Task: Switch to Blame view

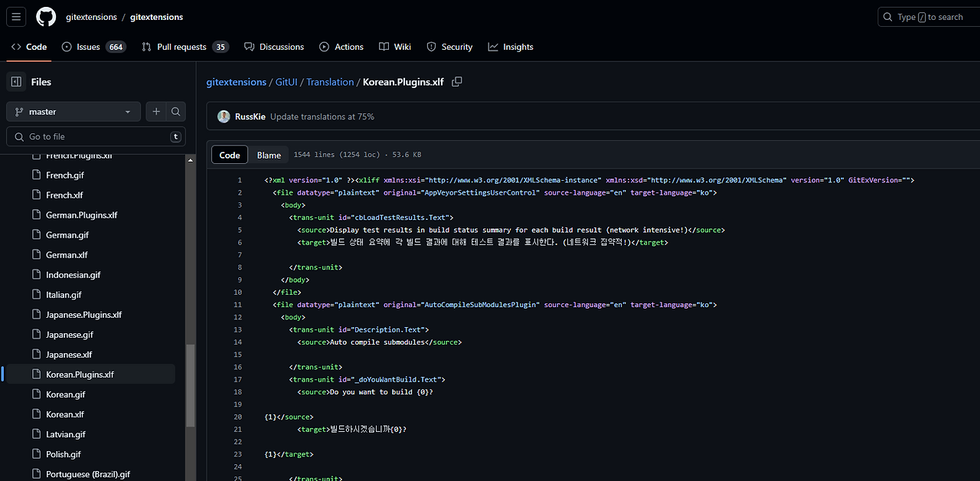Action: pyautogui.click(x=269, y=155)
